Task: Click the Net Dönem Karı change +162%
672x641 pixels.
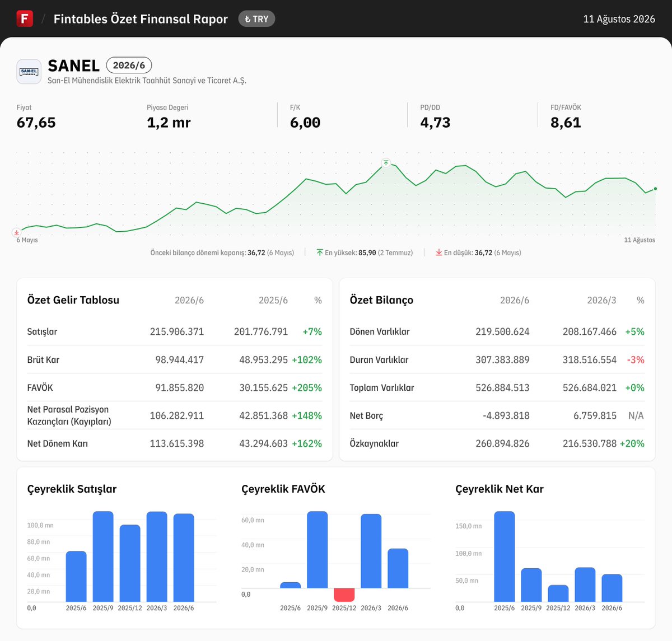Action: point(307,443)
